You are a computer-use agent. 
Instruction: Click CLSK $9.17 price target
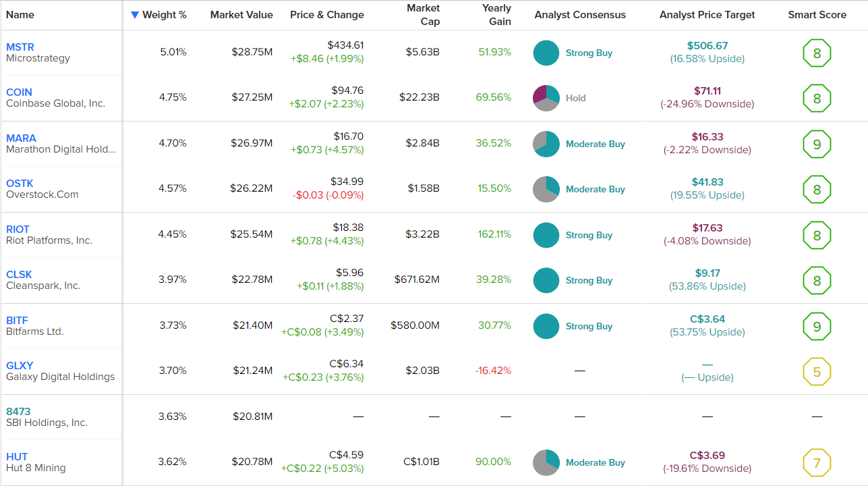coord(707,273)
